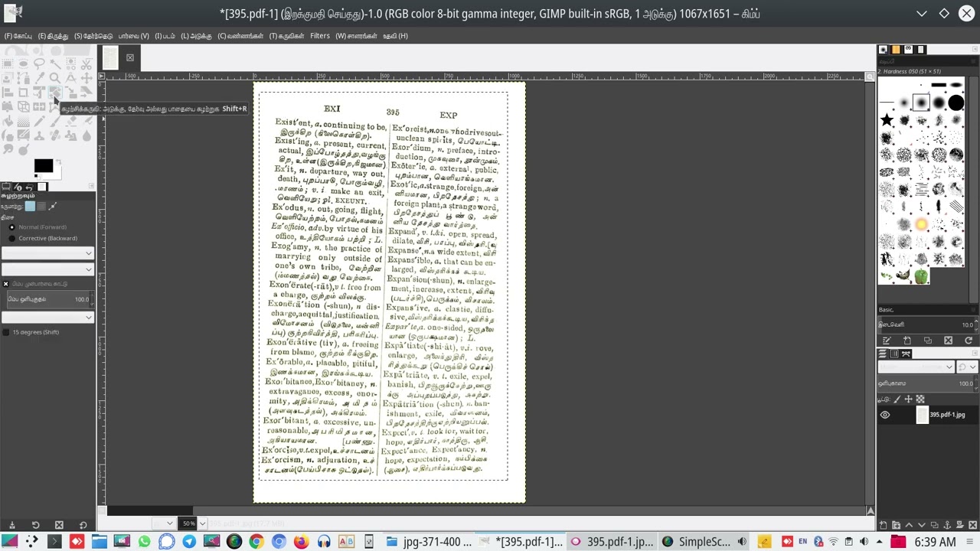Open the zoom percentage dropdown at 50%
Image resolution: width=980 pixels, height=551 pixels.
tap(202, 523)
